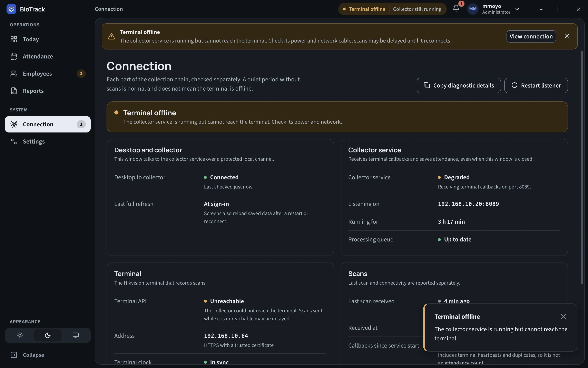The width and height of the screenshot is (588, 368).
Task: Click the banner warning triangle icon
Action: click(111, 36)
